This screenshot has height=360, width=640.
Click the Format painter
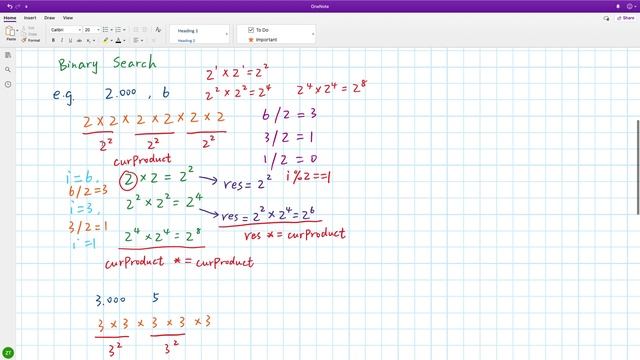31,40
